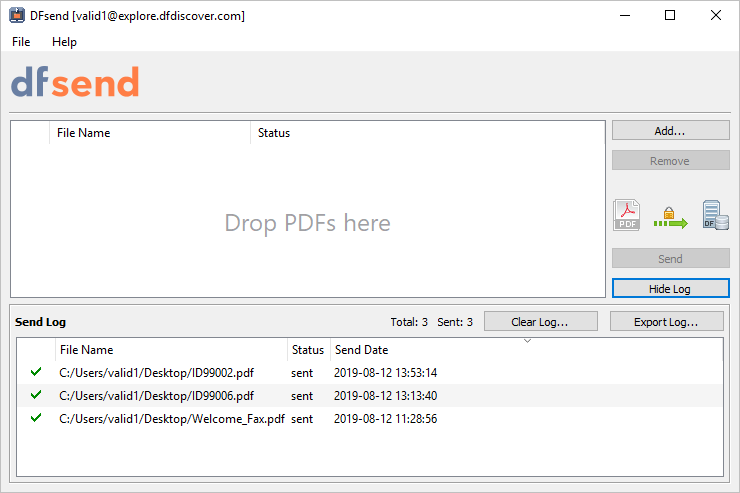Click the dfsend logo

tap(75, 82)
